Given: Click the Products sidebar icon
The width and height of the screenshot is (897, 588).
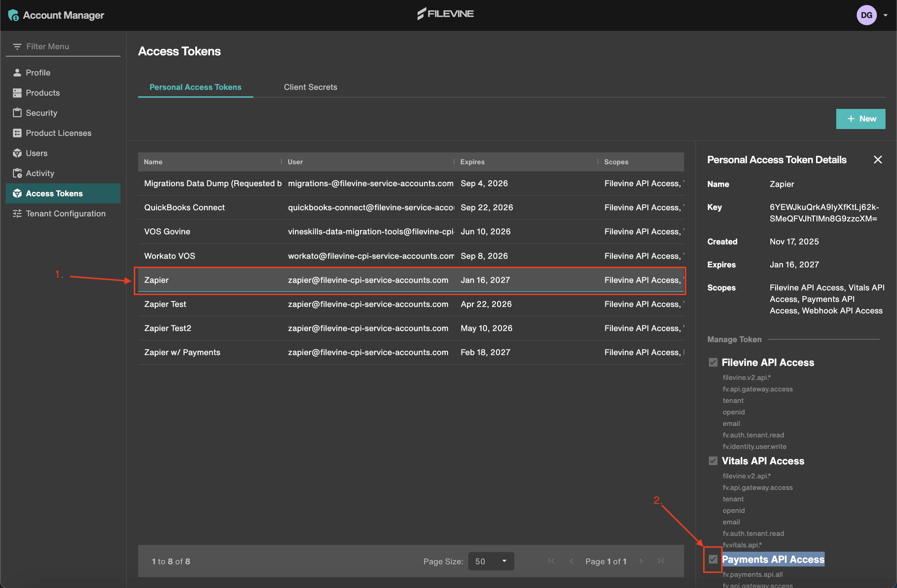Looking at the screenshot, I should (x=17, y=93).
